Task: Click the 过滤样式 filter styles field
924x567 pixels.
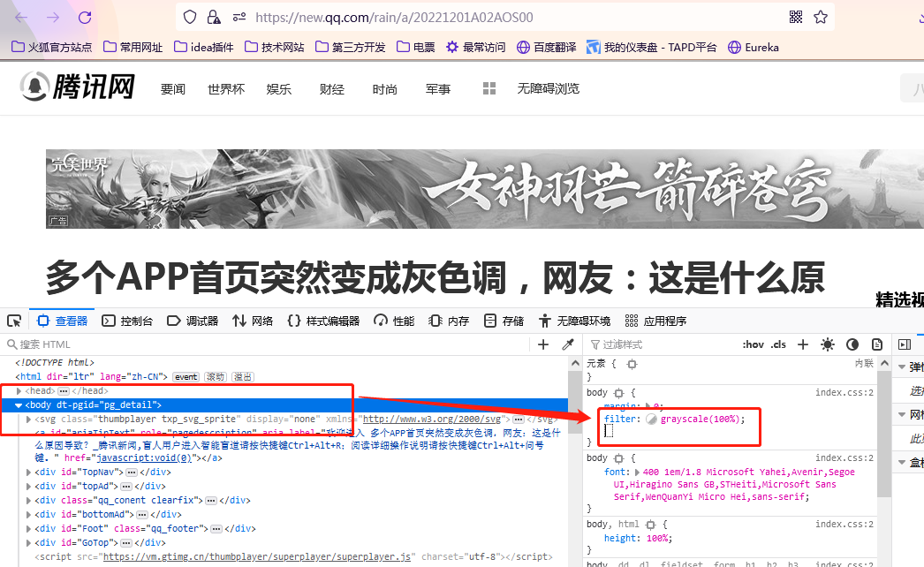Action: click(x=660, y=344)
